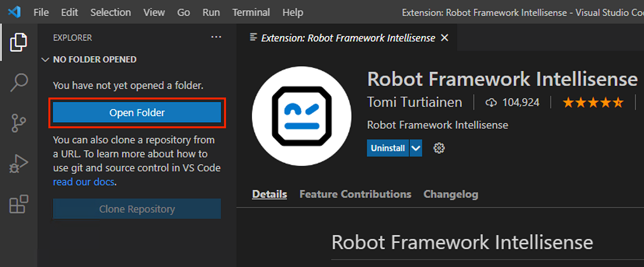The width and height of the screenshot is (644, 267).
Task: Click the Open Folder button
Action: [x=137, y=112]
